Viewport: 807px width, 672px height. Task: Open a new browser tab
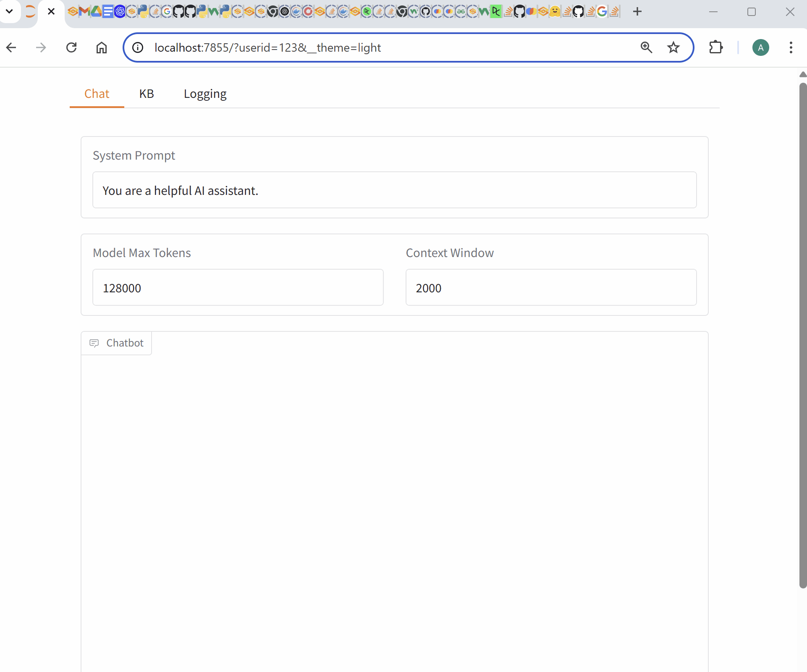[x=637, y=11]
